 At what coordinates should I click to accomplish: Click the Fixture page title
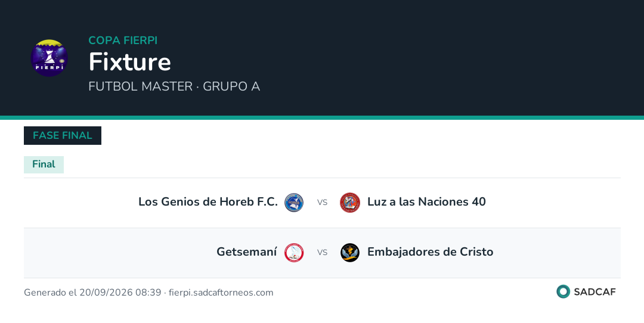[x=130, y=62]
